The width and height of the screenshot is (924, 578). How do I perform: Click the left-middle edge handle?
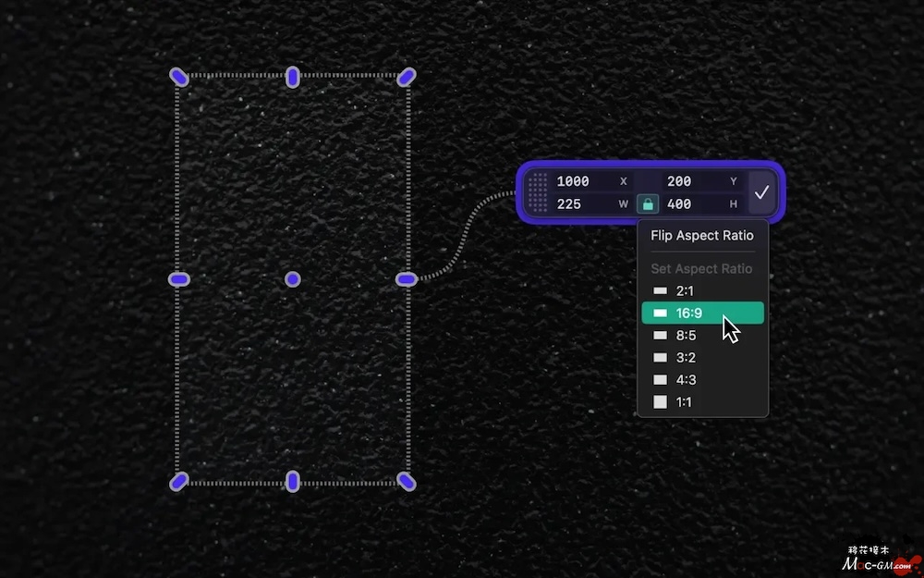tap(179, 278)
